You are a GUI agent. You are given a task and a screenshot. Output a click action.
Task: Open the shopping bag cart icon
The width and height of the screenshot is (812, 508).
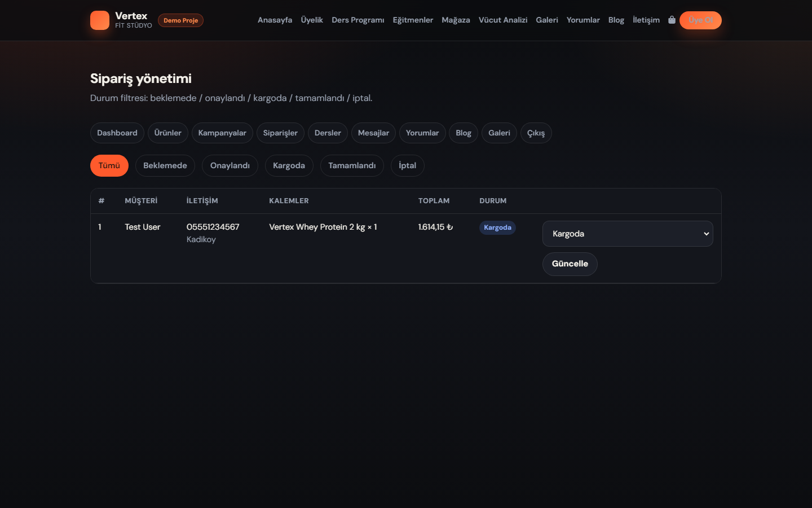[672, 20]
